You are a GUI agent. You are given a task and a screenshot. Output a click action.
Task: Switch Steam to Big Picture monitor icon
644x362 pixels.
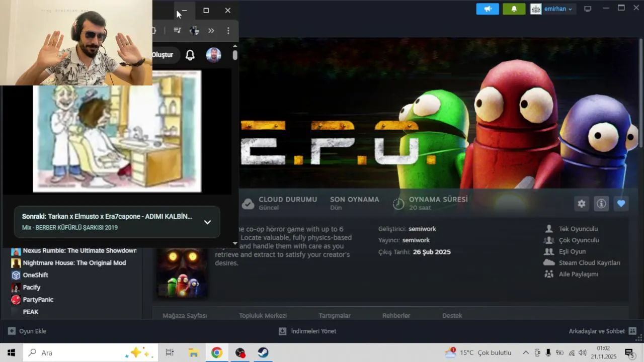[588, 9]
